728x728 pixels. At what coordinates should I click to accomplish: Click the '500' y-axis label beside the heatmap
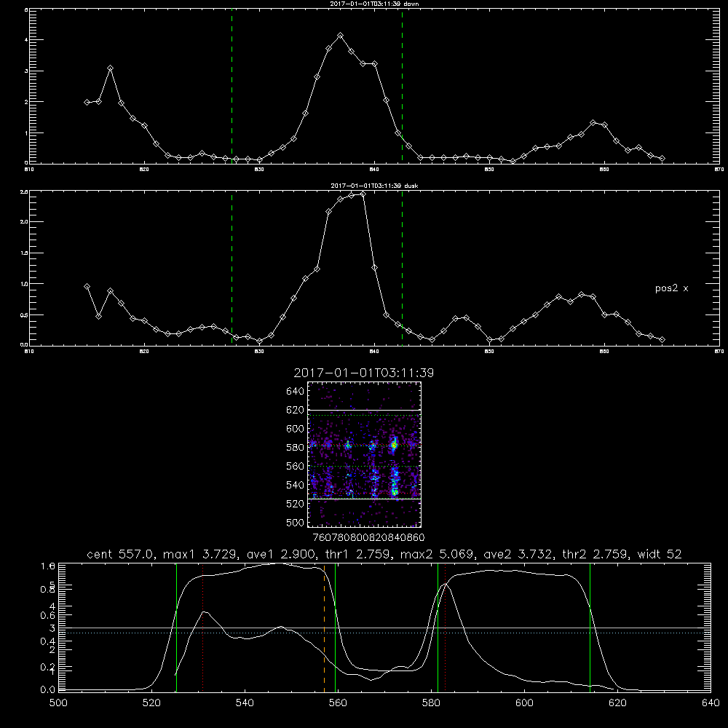[296, 522]
